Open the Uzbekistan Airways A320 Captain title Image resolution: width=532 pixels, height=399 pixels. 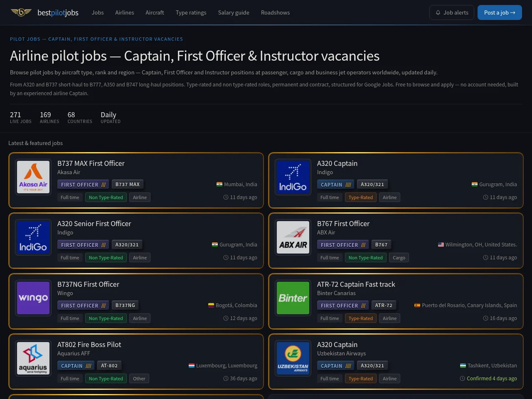coord(337,345)
